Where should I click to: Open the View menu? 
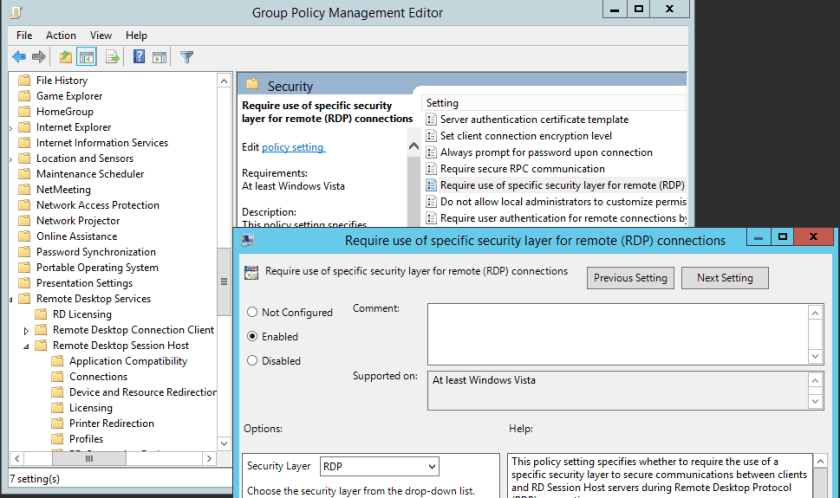tap(101, 35)
